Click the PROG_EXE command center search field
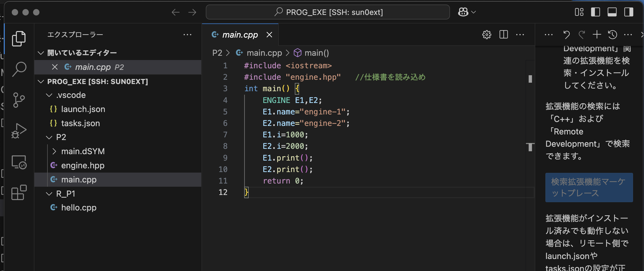Screen dimensions: 644x271 (x=328, y=12)
